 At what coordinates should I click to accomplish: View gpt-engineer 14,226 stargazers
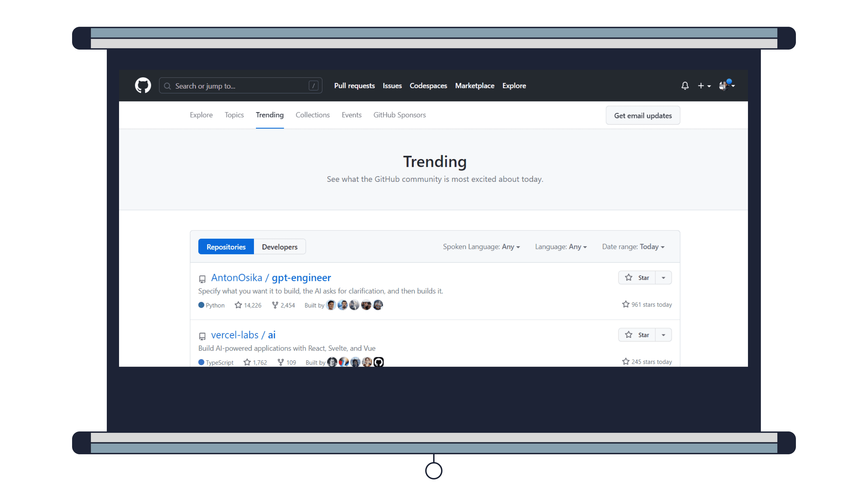[248, 305]
